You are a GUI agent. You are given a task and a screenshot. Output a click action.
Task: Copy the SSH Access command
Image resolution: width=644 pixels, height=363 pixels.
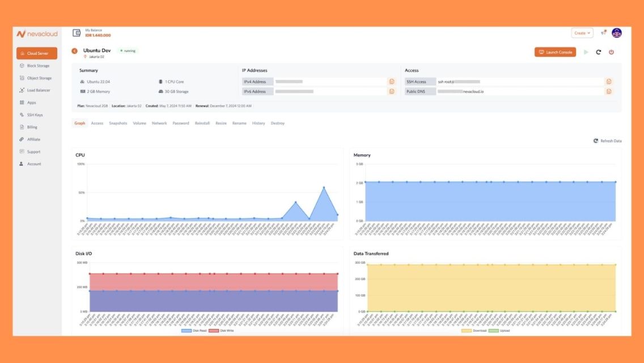(609, 82)
